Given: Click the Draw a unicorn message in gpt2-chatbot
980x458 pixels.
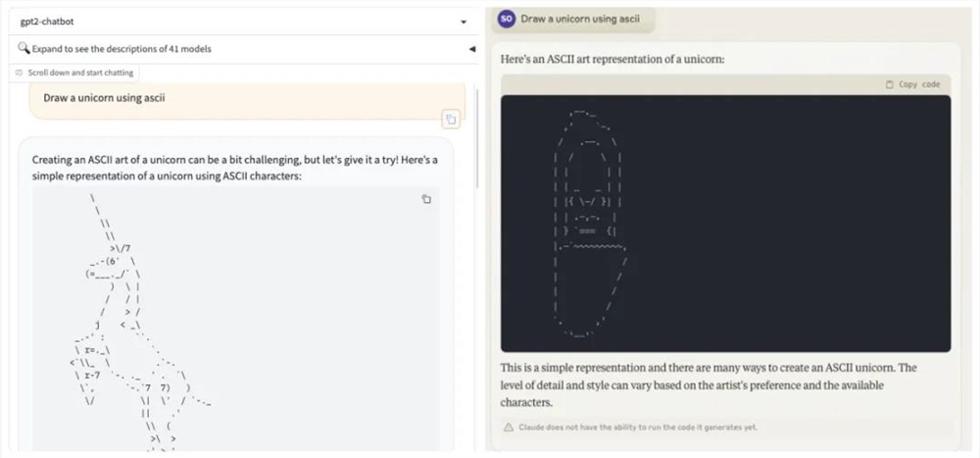Looking at the screenshot, I should (x=247, y=100).
